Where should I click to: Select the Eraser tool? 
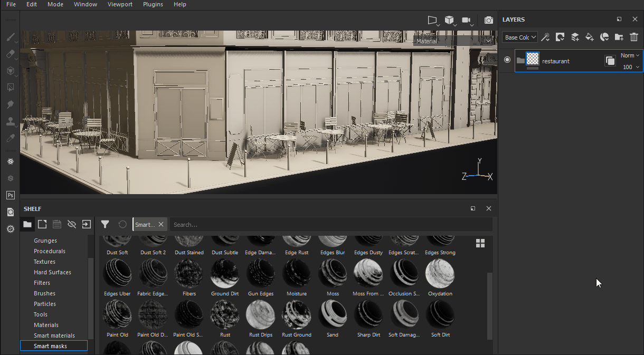(10, 54)
